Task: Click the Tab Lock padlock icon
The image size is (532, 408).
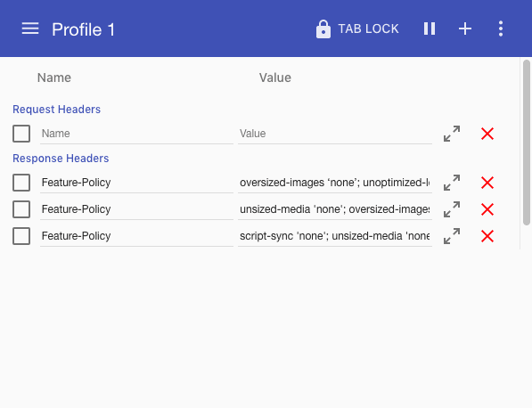Action: click(323, 29)
